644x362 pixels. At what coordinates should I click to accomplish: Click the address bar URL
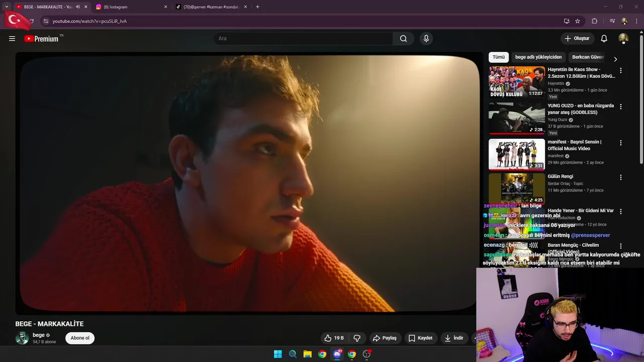(x=90, y=21)
